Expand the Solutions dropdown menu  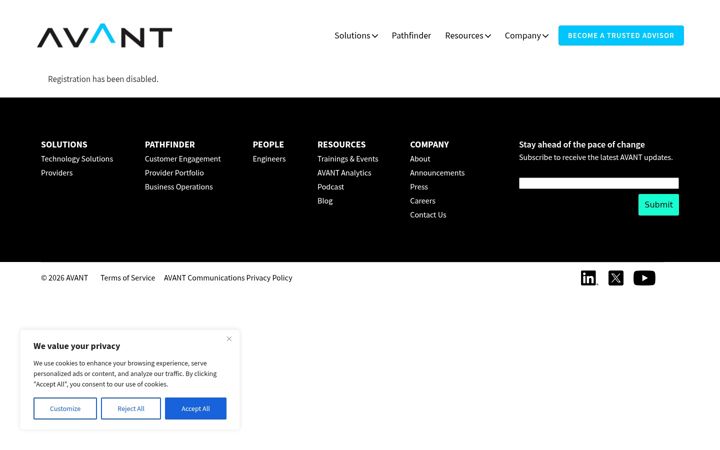point(356,35)
